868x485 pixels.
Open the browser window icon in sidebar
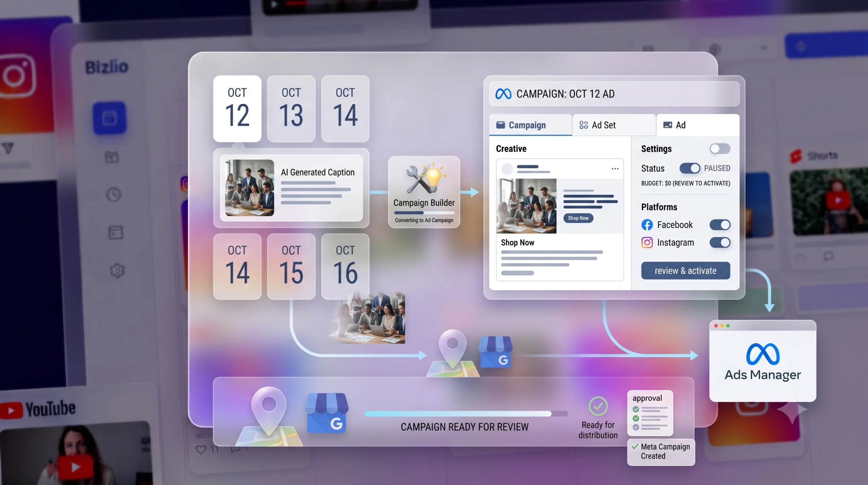(116, 233)
